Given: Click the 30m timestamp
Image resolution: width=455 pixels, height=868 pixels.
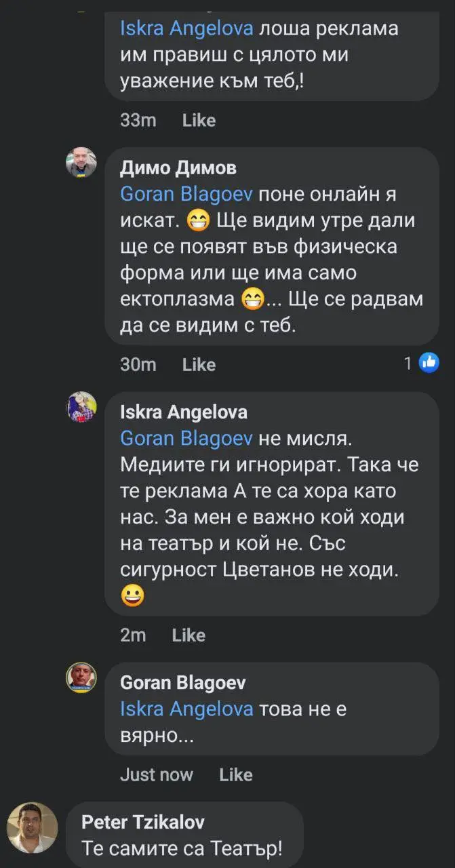Looking at the screenshot, I should [x=138, y=365].
